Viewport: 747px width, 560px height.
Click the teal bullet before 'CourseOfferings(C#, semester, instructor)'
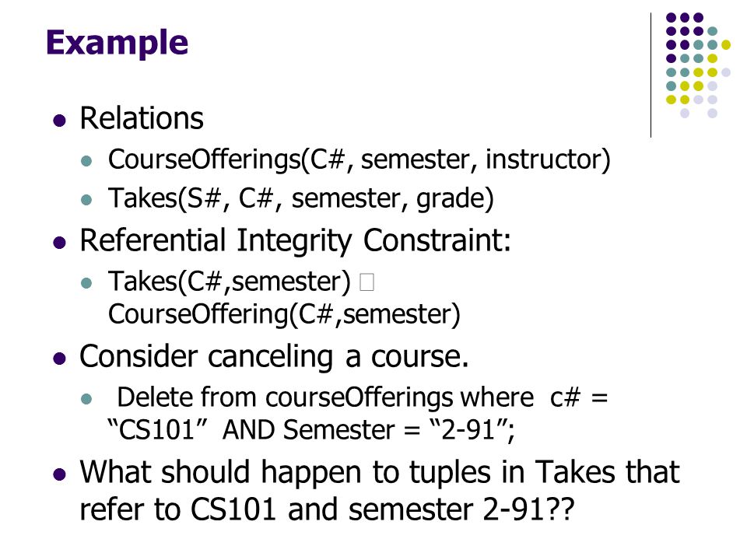point(86,160)
